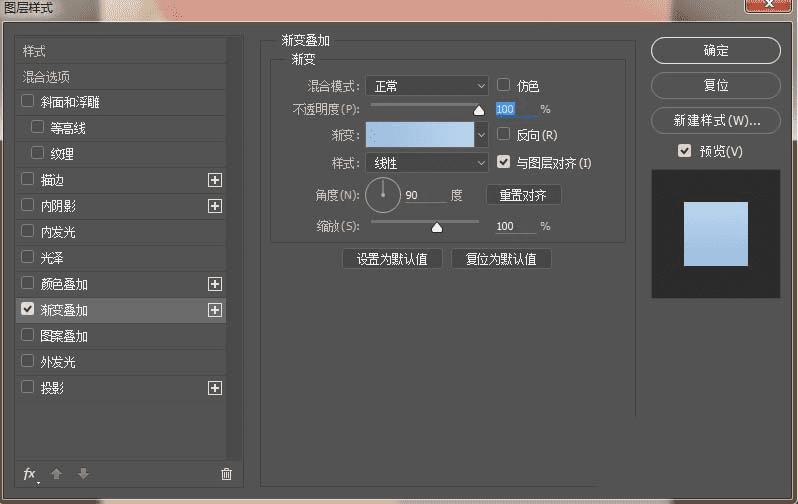Enable the 光泽 checkbox
The width and height of the screenshot is (798, 504).
[x=27, y=257]
